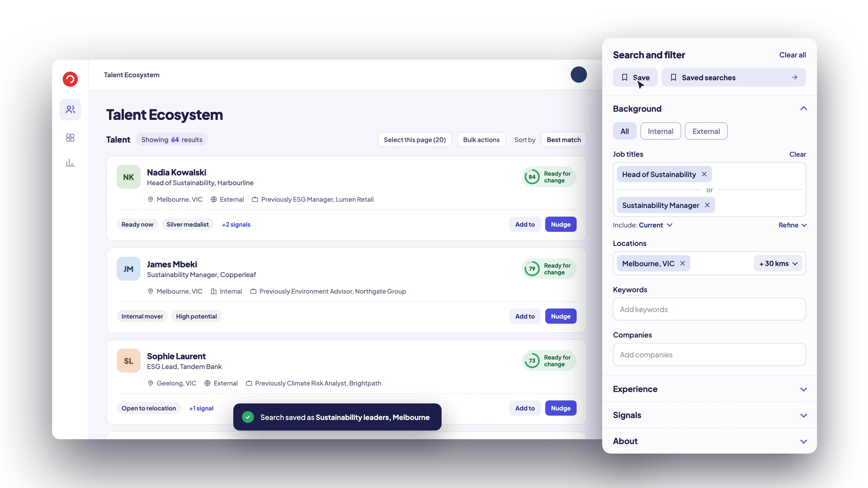Image resolution: width=868 pixels, height=488 pixels.
Task: Open the Include: Current dropdown
Action: [x=643, y=225]
